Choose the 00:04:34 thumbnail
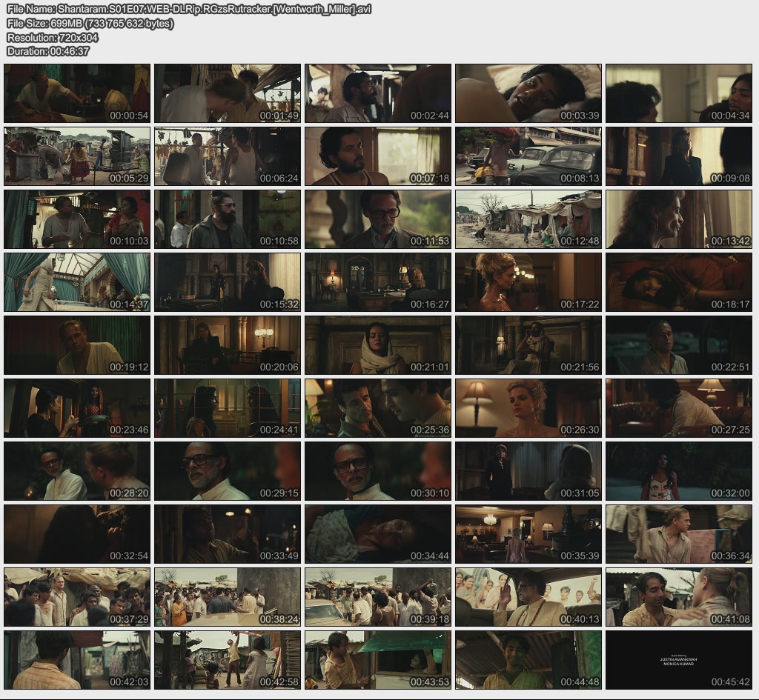This screenshot has height=700, width=759. point(679,93)
